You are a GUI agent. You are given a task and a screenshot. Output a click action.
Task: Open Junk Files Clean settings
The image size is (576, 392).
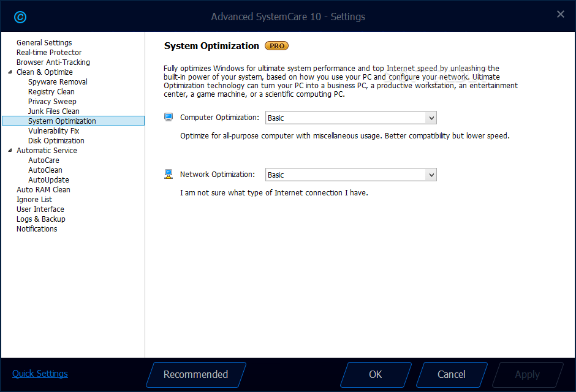tap(54, 111)
